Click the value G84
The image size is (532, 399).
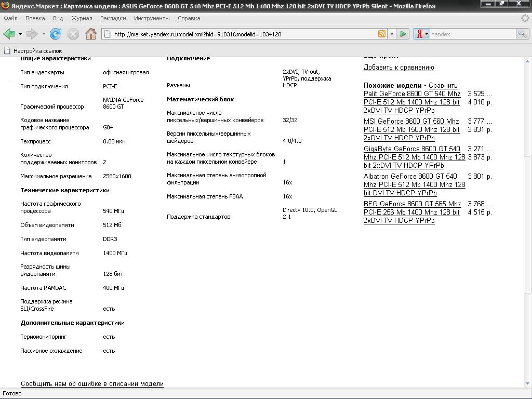coord(108,127)
